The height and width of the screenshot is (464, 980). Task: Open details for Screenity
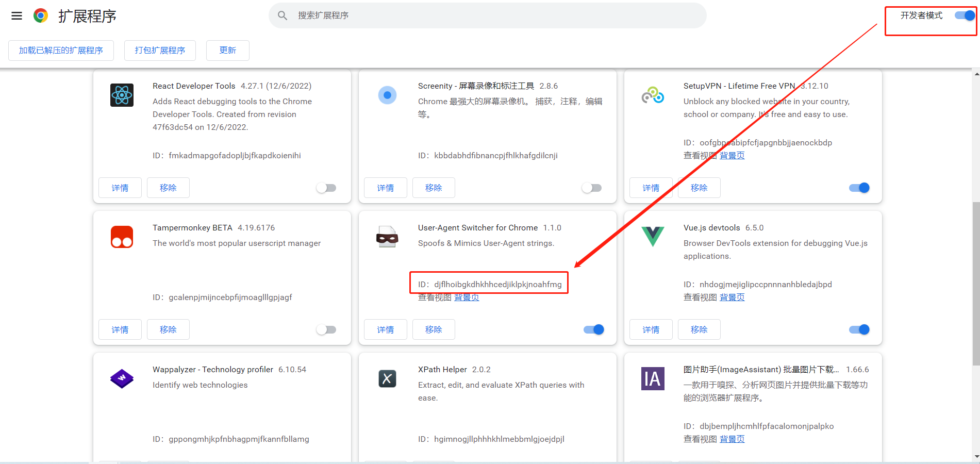pos(386,188)
